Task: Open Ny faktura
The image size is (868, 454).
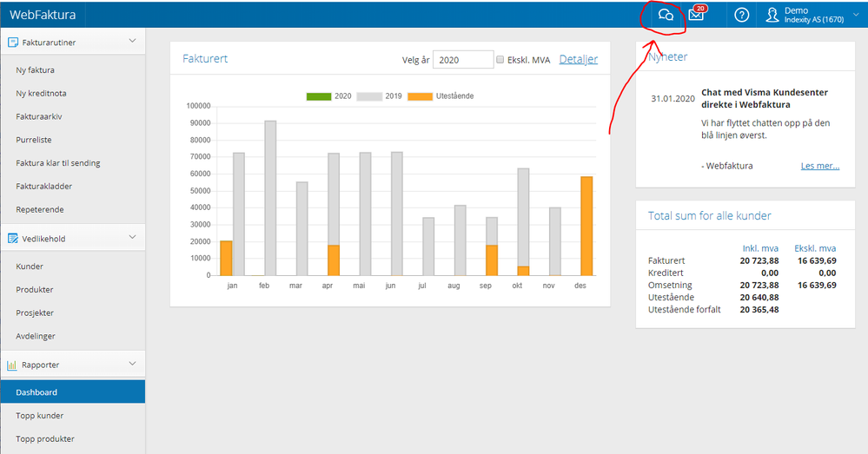Action: pos(35,70)
